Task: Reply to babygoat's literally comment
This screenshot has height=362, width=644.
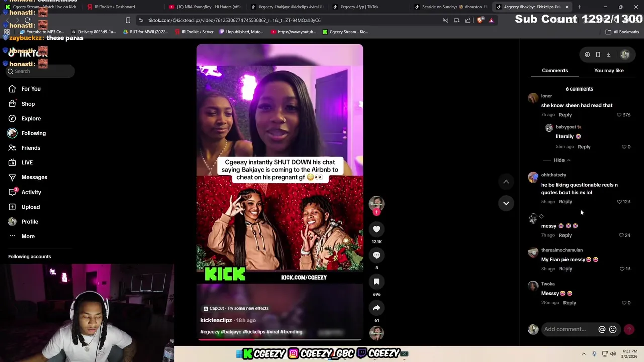Action: point(584,147)
